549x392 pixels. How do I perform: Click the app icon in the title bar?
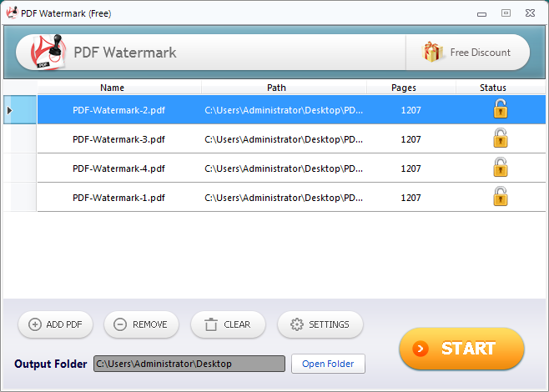coord(13,13)
